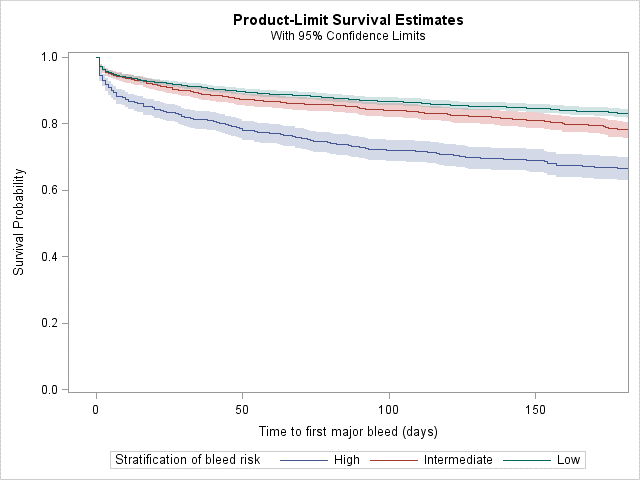Click the 0.0 tick label on the y-axis
Viewport: 640px width, 480px height.
coord(49,390)
